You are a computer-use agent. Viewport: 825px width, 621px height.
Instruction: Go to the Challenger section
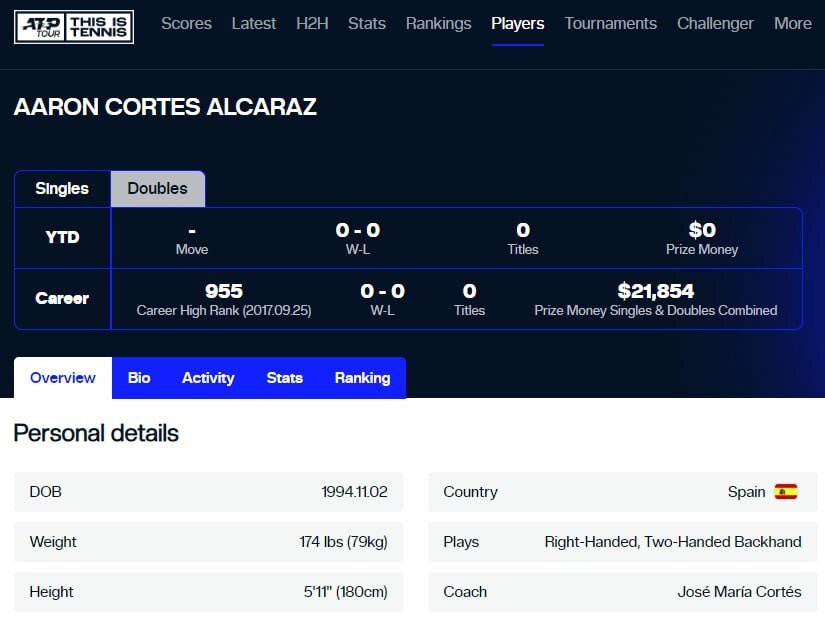coord(715,23)
